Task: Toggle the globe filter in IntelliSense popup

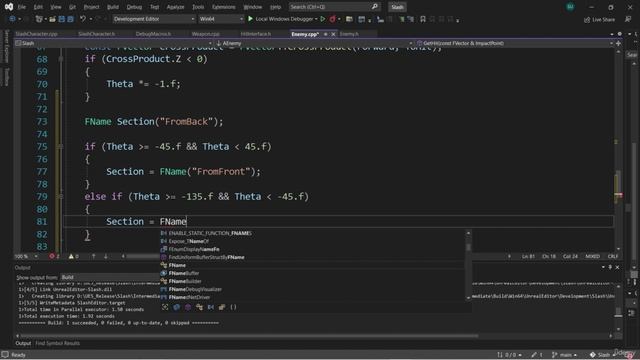Action: point(176,307)
